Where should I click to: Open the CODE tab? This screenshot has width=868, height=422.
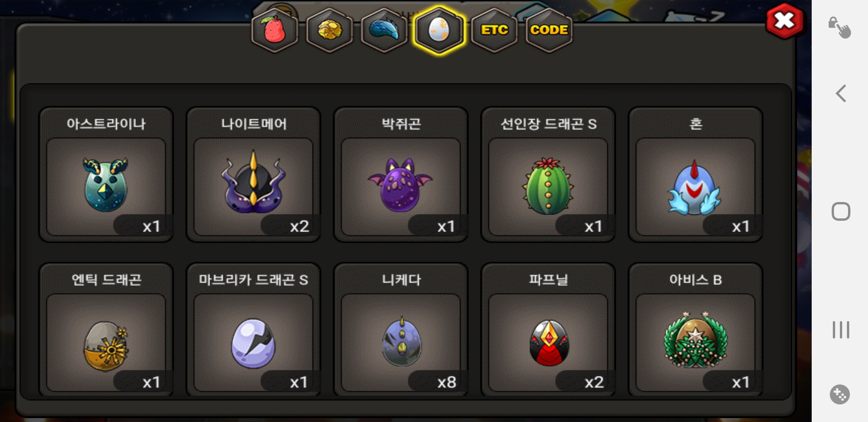coord(549,30)
